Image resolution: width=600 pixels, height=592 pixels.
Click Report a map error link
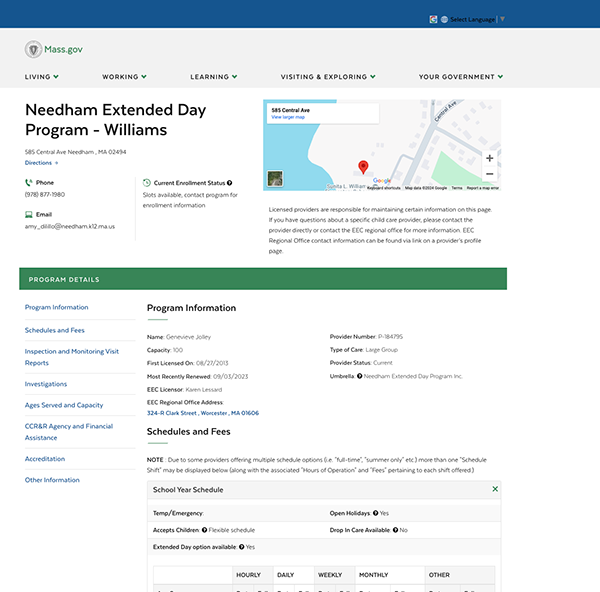point(483,188)
